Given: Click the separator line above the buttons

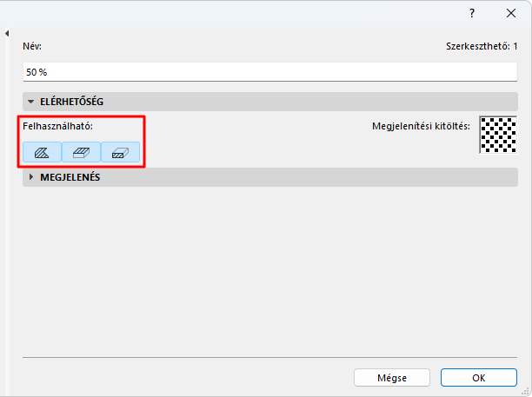Looking at the screenshot, I should [x=269, y=357].
